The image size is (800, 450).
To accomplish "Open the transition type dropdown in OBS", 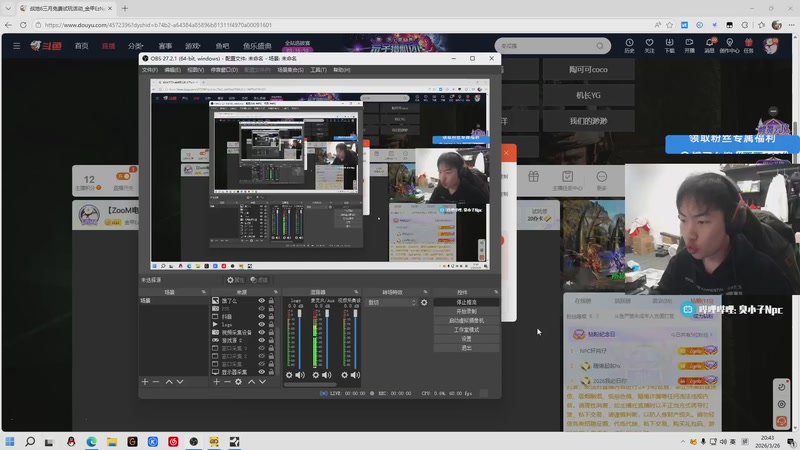I will click(x=392, y=303).
